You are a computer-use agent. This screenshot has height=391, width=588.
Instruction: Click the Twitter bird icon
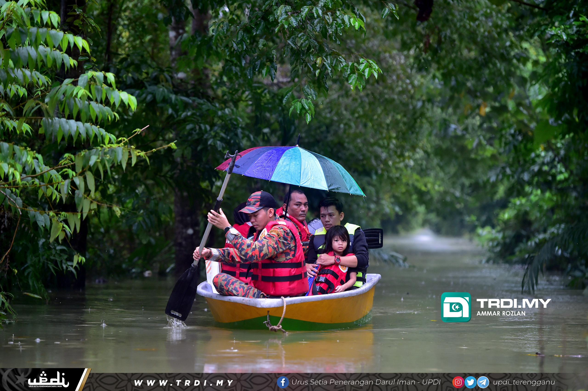(x=470, y=382)
